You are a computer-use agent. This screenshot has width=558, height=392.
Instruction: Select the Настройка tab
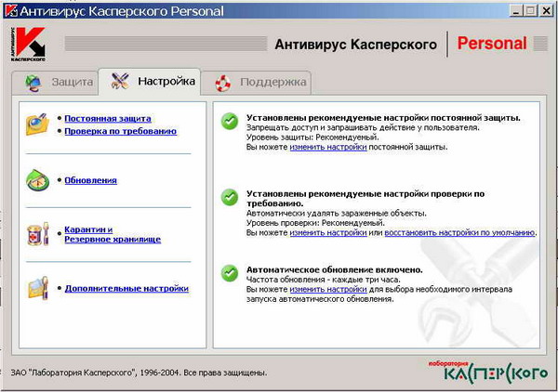click(x=150, y=82)
